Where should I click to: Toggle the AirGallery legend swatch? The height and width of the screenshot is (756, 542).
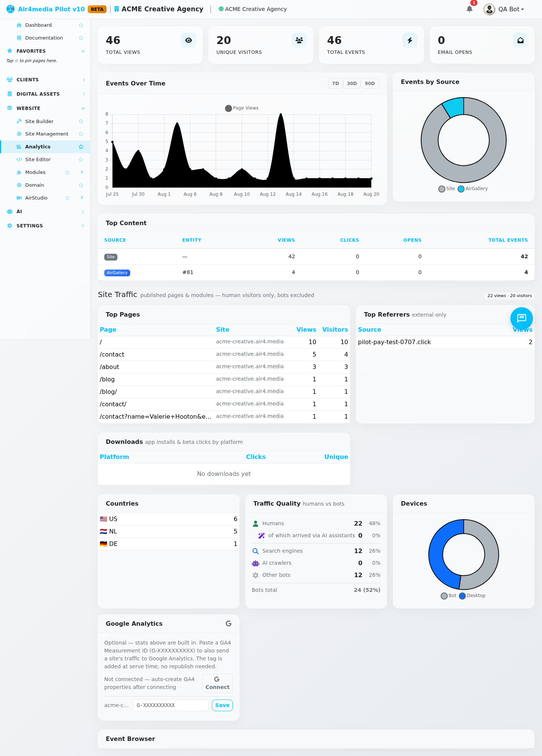(461, 189)
